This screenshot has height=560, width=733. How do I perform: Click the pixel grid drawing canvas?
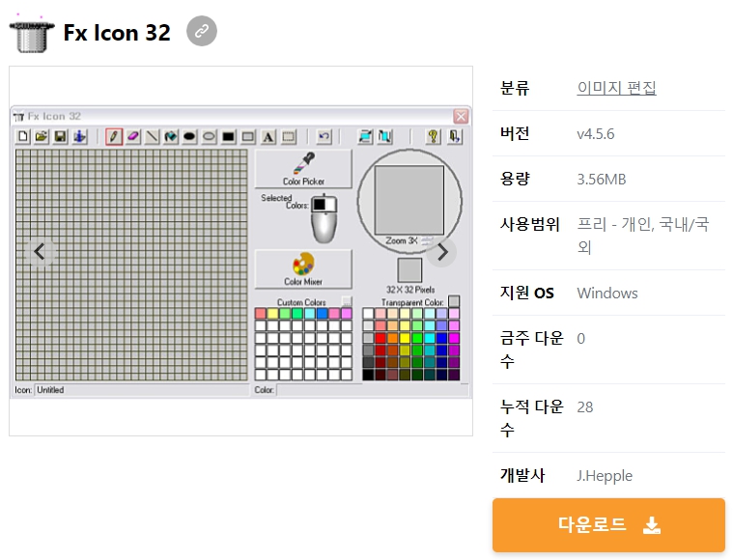131,266
